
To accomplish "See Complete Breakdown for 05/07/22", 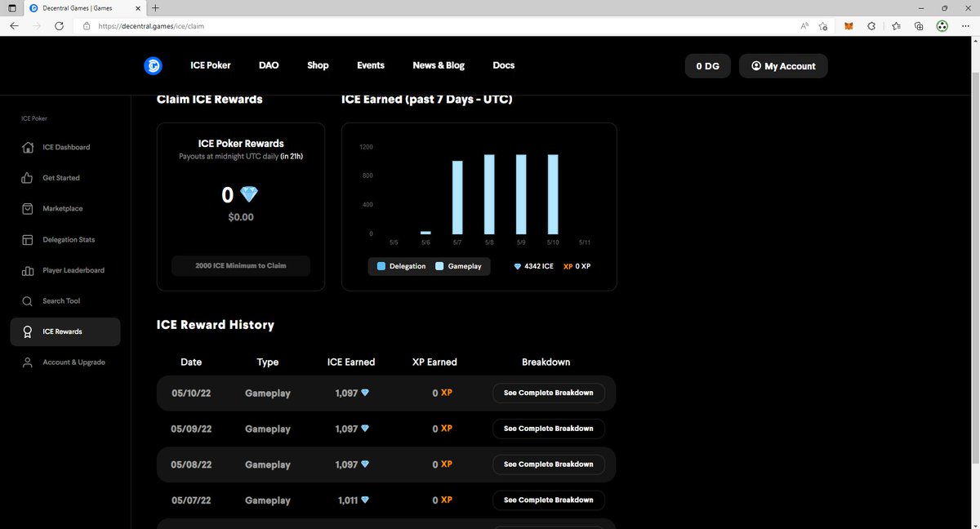I will click(549, 500).
